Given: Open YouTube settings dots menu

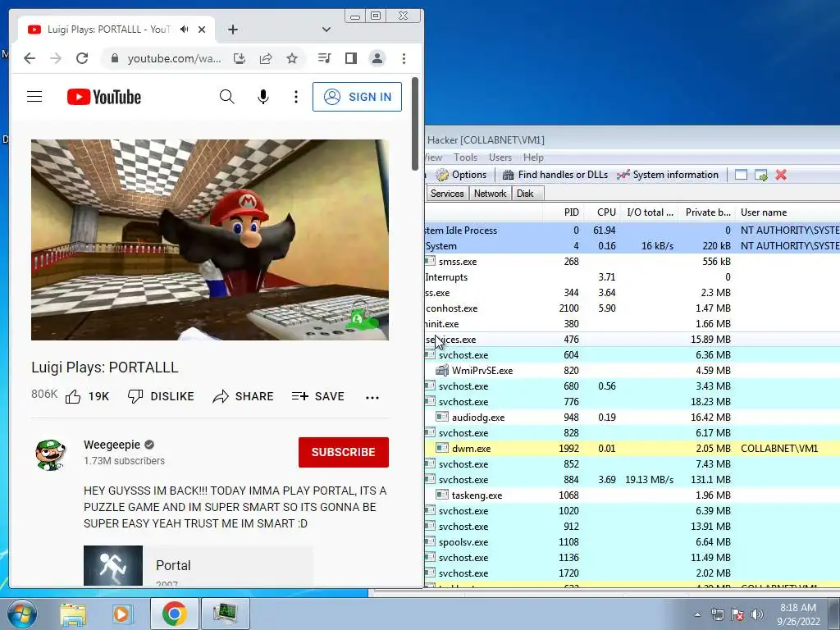Looking at the screenshot, I should (295, 97).
